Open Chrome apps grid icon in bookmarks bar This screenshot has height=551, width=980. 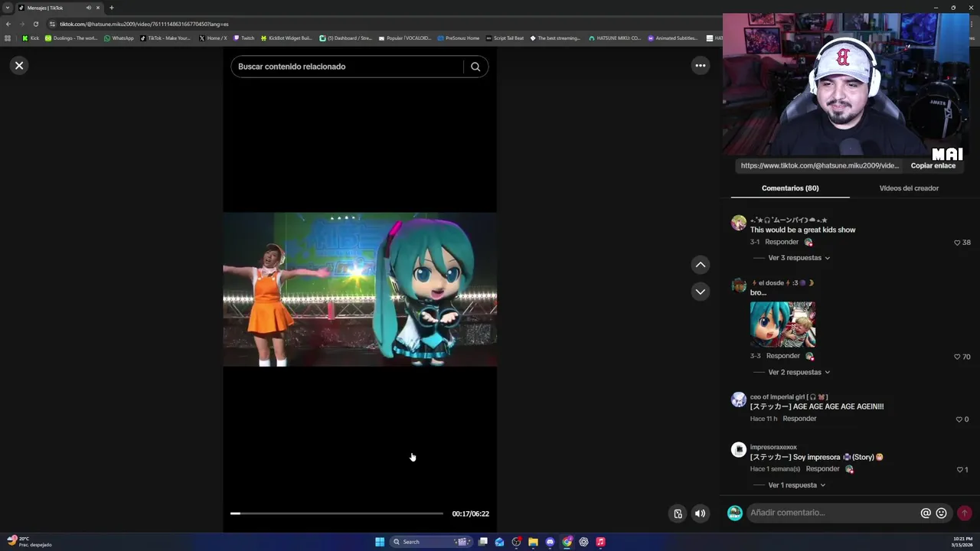[8, 38]
